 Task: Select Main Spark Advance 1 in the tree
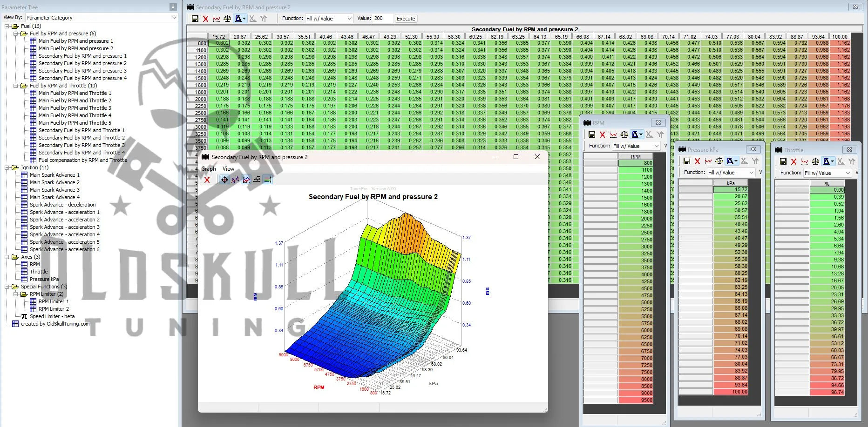coord(54,175)
